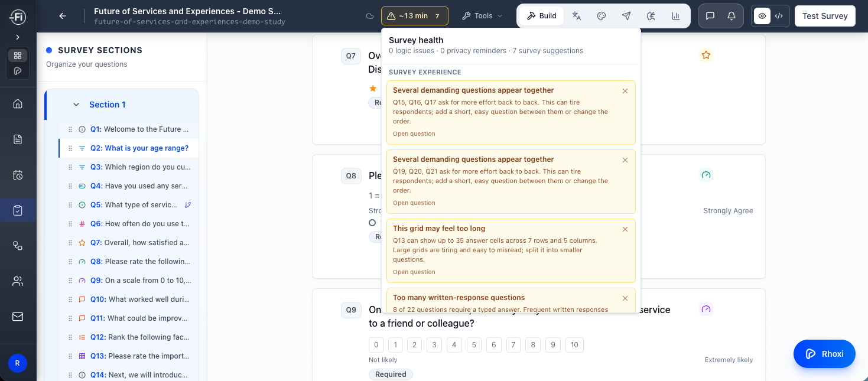The image size is (868, 381).
Task: Select Q13 Please rate the importance row
Action: click(x=129, y=356)
